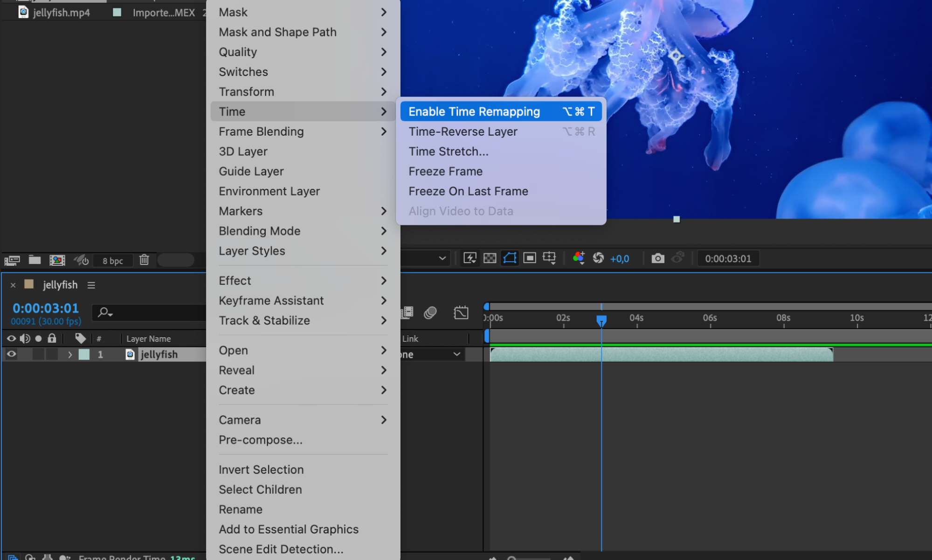Expand the jellyfish layer properties

coord(70,355)
